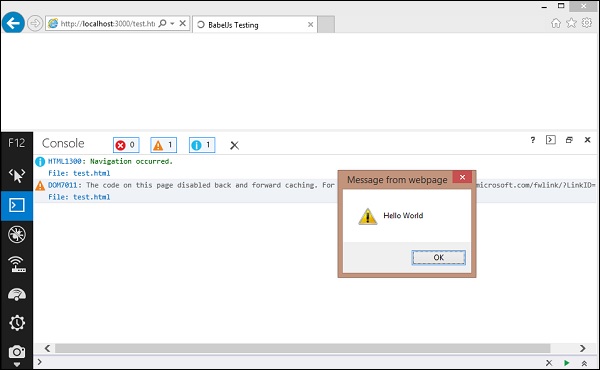600x370 pixels.
Task: Toggle the info messages filter showing 1
Action: pyautogui.click(x=202, y=145)
